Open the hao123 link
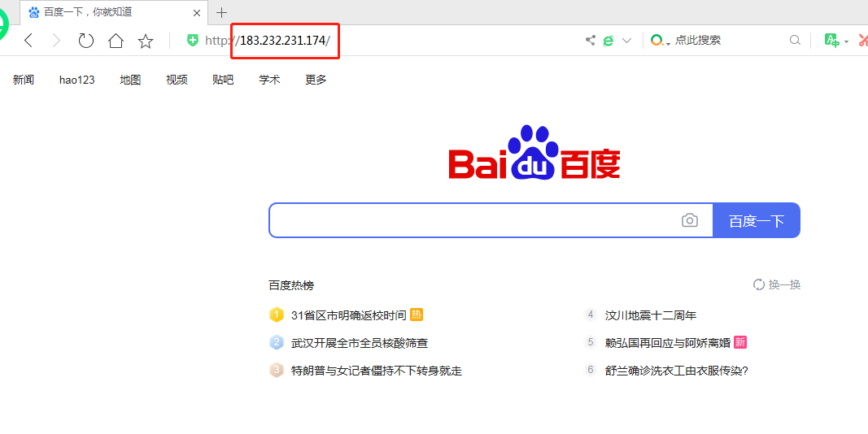This screenshot has width=868, height=434. 77,80
